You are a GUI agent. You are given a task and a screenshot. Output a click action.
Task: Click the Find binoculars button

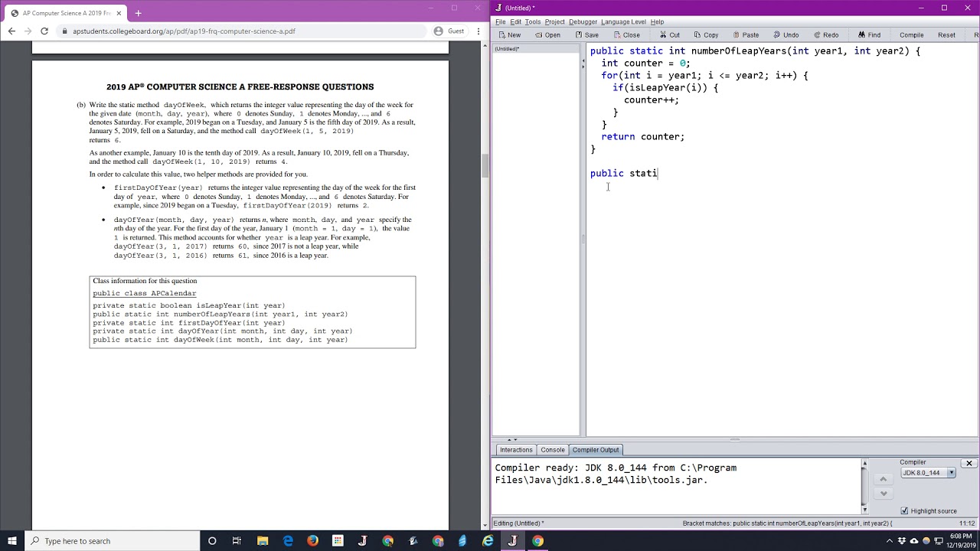[869, 35]
